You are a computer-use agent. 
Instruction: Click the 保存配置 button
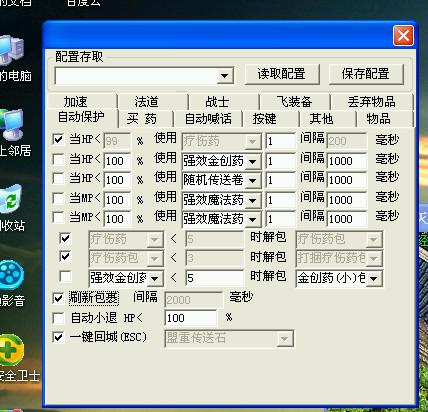coord(366,74)
